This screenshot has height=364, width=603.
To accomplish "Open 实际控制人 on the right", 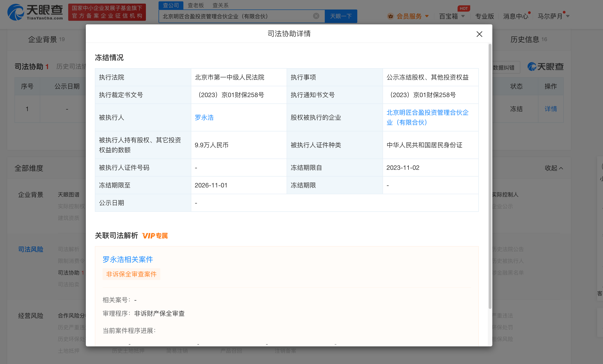I will 505,195.
